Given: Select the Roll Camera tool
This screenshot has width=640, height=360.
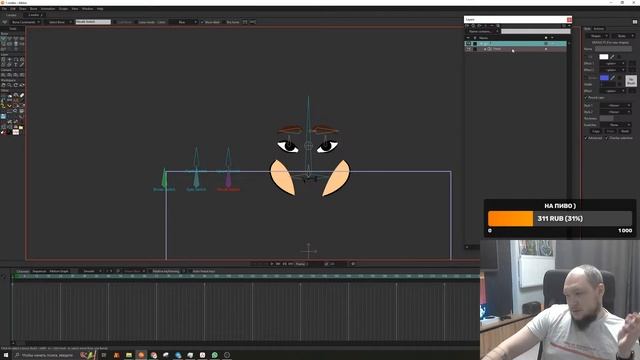Looking at the screenshot, I should [x=16, y=75].
